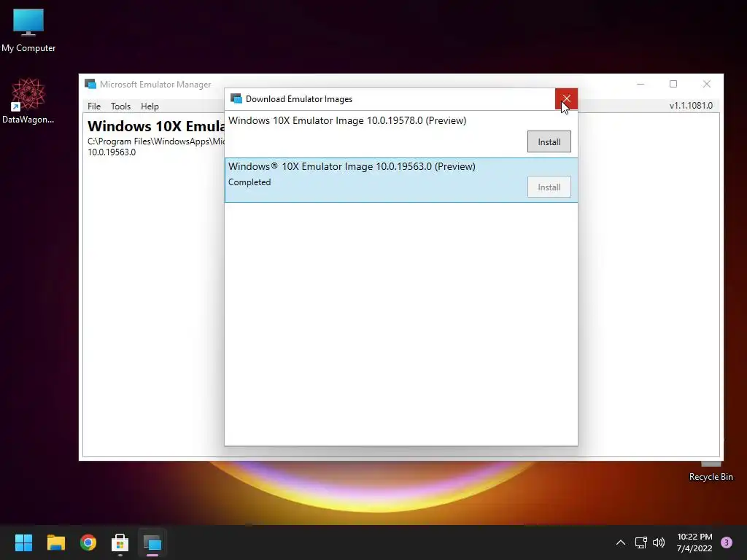Image resolution: width=747 pixels, height=560 pixels.
Task: Click the 10.0.19563.0 version text in Manager
Action: point(112,152)
